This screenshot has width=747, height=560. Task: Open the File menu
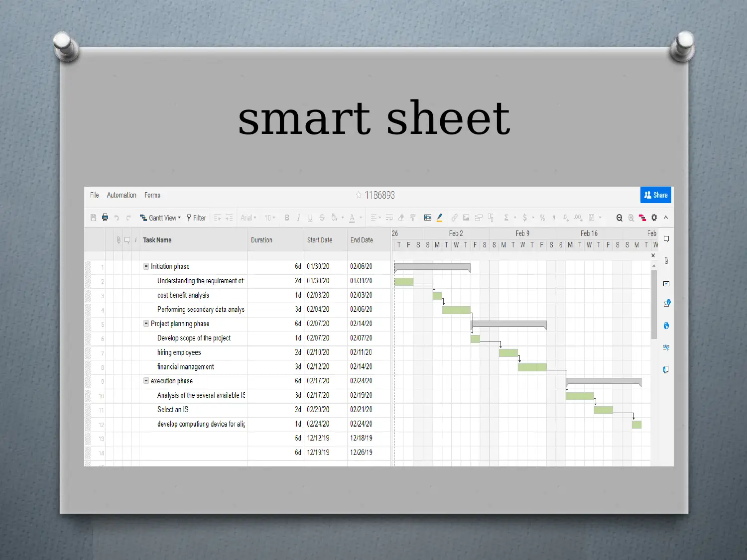94,195
